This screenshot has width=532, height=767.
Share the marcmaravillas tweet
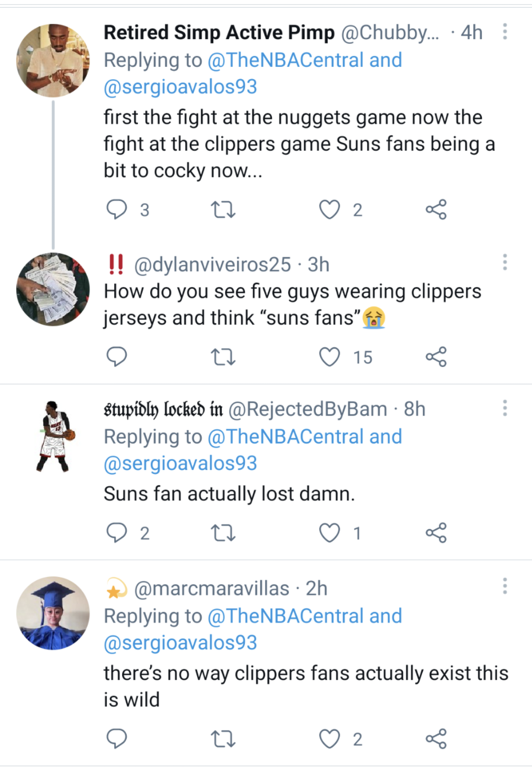[436, 739]
